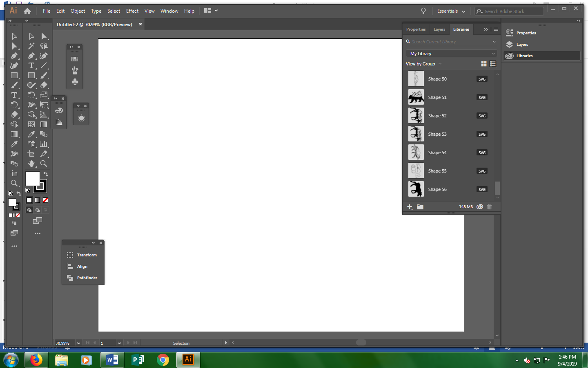Open the File menu
Image resolution: width=588 pixels, height=368 pixels.
47,11
